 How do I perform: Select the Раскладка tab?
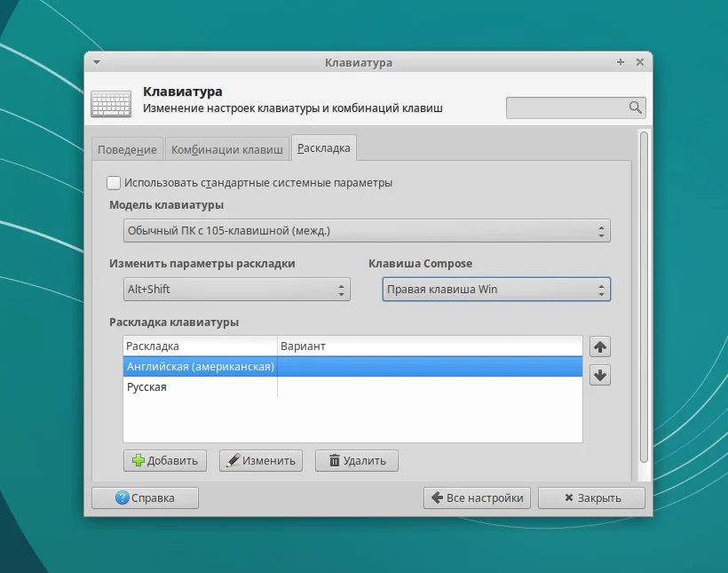pos(324,148)
